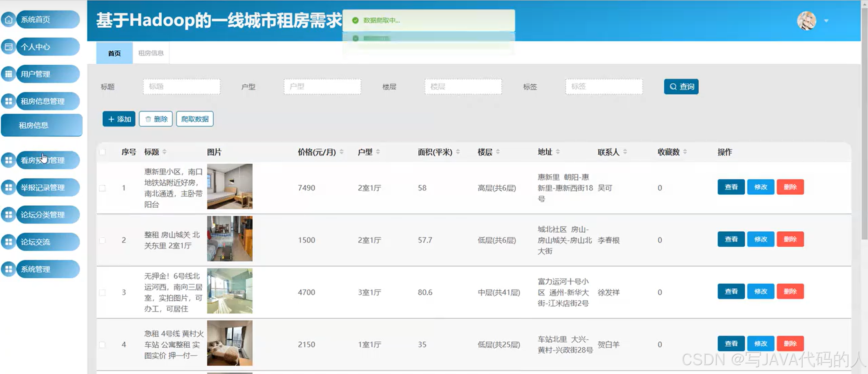Click the grid icon beside 论坛分类管理
Image resolution: width=868 pixels, height=374 pixels.
coord(8,215)
